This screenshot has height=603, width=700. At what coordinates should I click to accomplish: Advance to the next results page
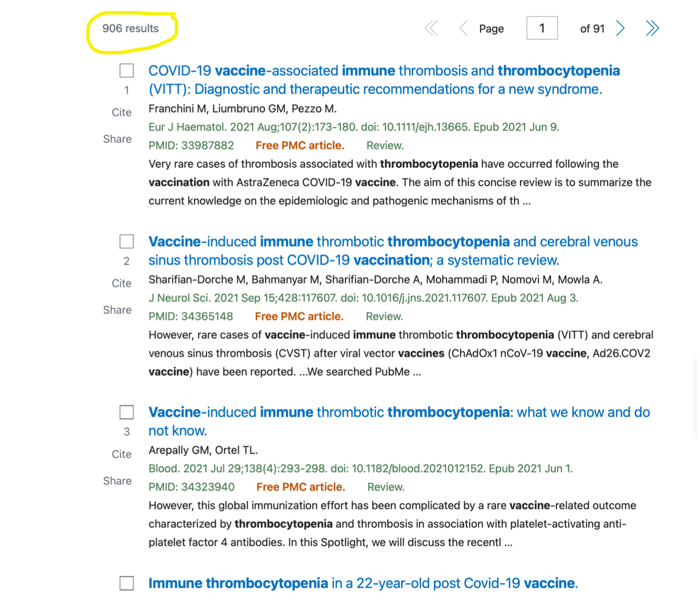[x=621, y=29]
